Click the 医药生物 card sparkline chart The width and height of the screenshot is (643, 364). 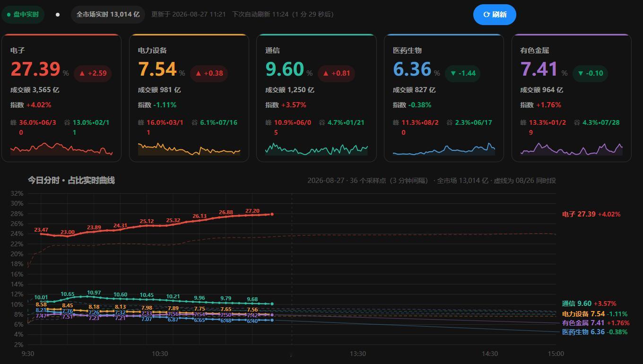coord(444,149)
